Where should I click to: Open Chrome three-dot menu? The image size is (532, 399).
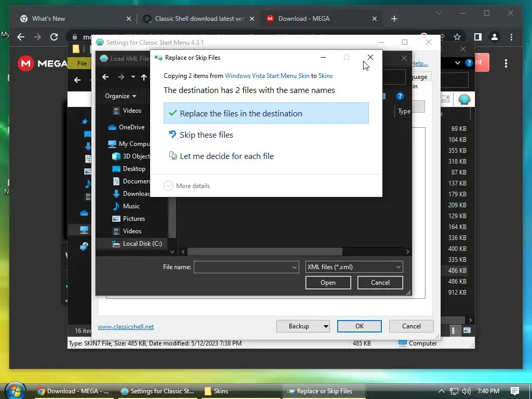click(511, 37)
